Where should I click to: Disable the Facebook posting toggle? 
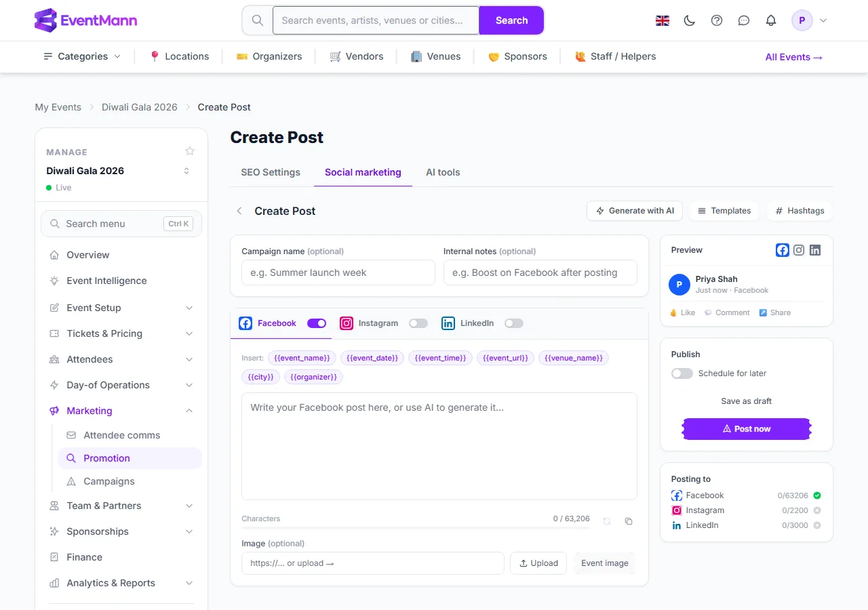pyautogui.click(x=317, y=323)
